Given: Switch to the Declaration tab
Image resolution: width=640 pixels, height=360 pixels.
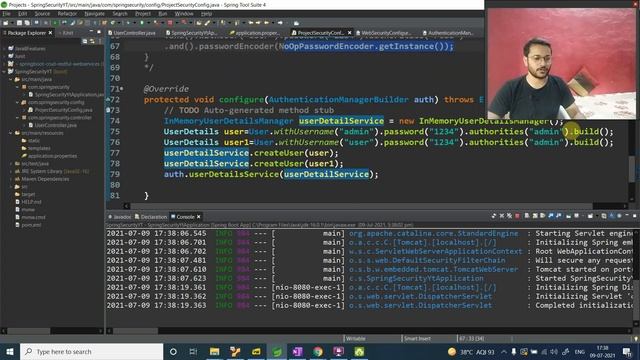Looking at the screenshot, I should pos(151,217).
